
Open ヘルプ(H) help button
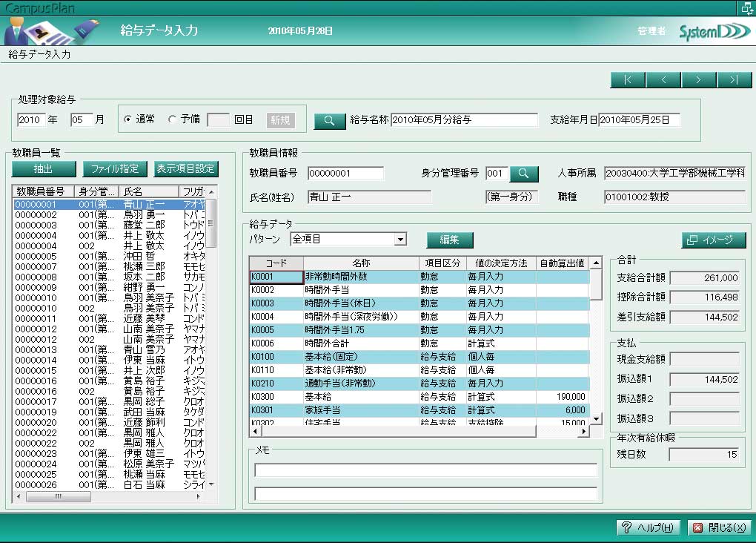click(x=649, y=527)
